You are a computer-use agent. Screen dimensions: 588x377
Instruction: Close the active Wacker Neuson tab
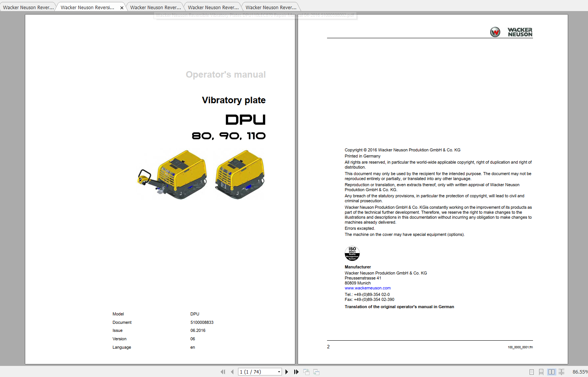(121, 6)
